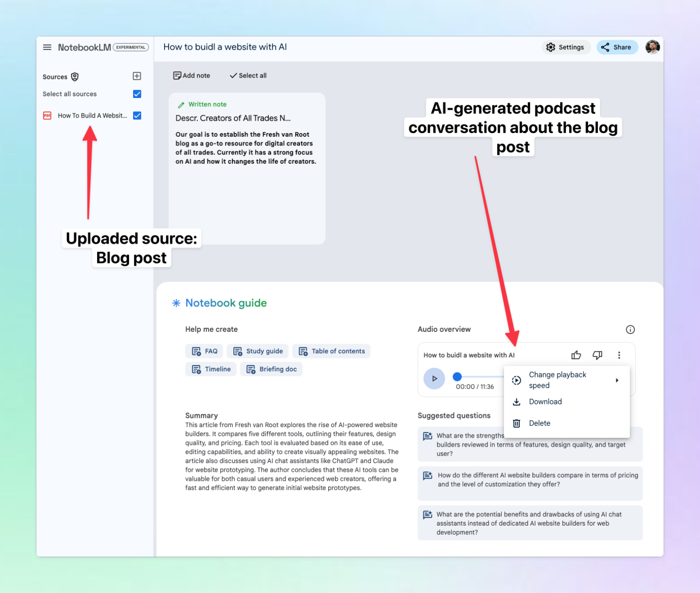Screen dimensions: 700x593
Task: Open the NotebookLM navigation hamburger menu
Action: 47,47
